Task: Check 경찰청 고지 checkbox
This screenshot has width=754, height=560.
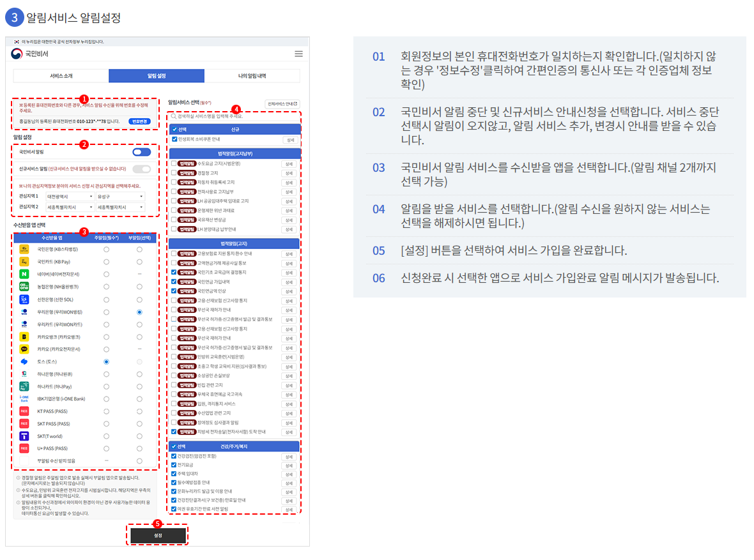Action: [x=174, y=173]
